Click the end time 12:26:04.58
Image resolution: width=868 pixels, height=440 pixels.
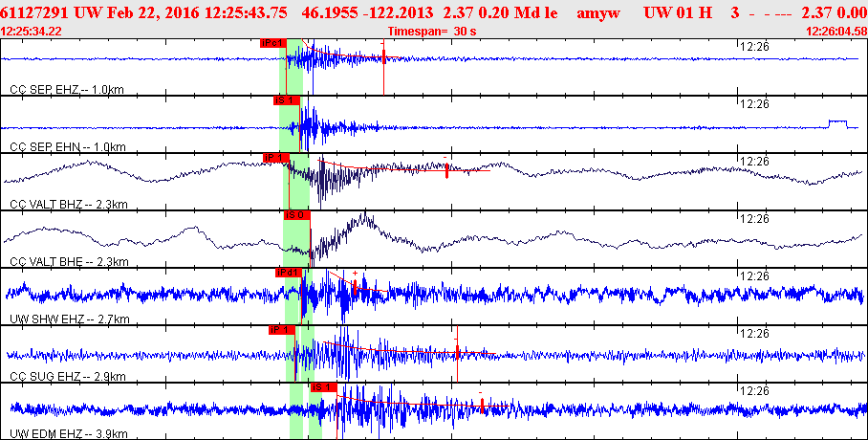(x=836, y=32)
